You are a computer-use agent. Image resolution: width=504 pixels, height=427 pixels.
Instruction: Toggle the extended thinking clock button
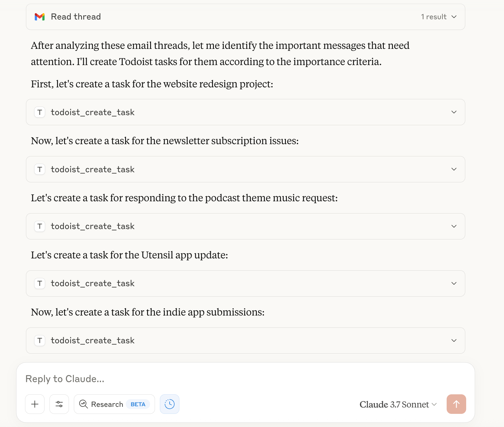tap(170, 404)
